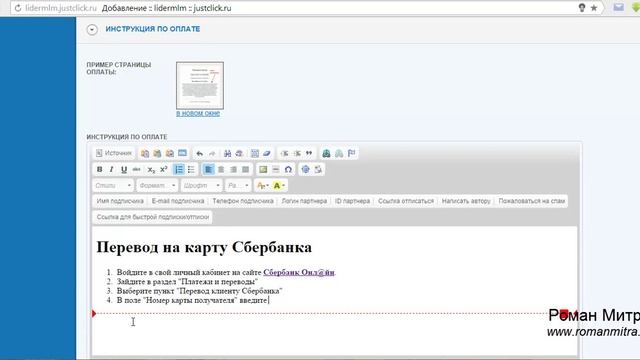The image size is (640, 360).
Task: Click the Redo arrow icon
Action: pyautogui.click(x=212, y=153)
